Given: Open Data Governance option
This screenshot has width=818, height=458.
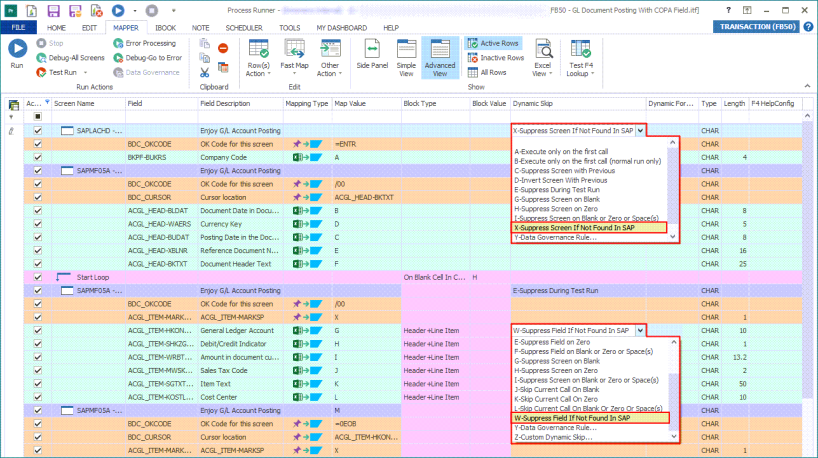Looking at the screenshot, I should point(147,73).
